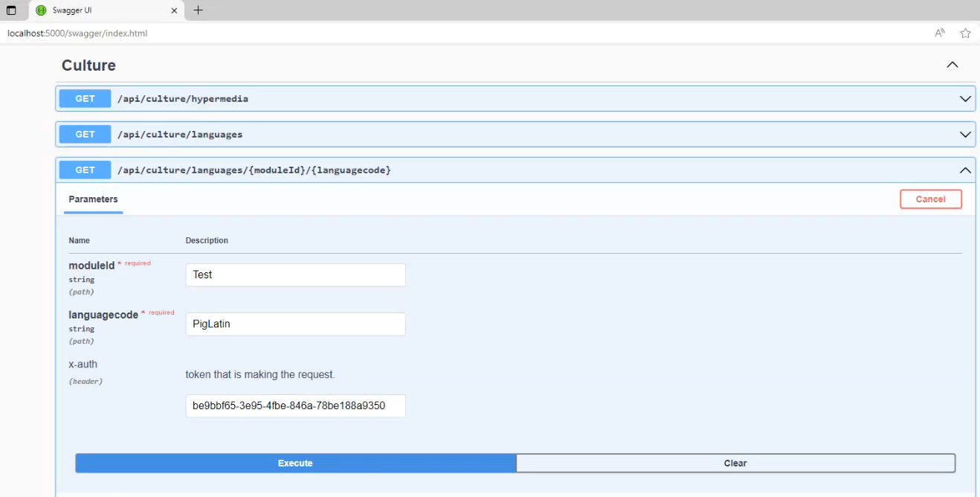Collapse the Culture section with its chevron
The height and width of the screenshot is (497, 980).
pyautogui.click(x=952, y=65)
